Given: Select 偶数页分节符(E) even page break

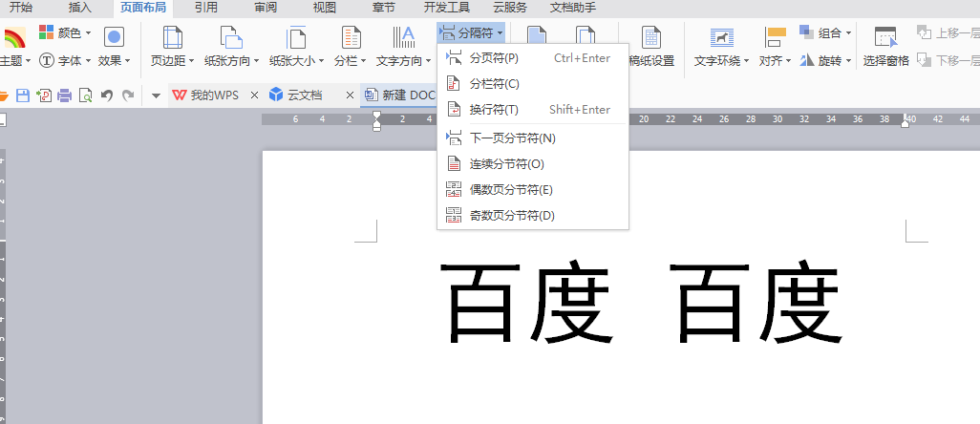Looking at the screenshot, I should coord(533,190).
